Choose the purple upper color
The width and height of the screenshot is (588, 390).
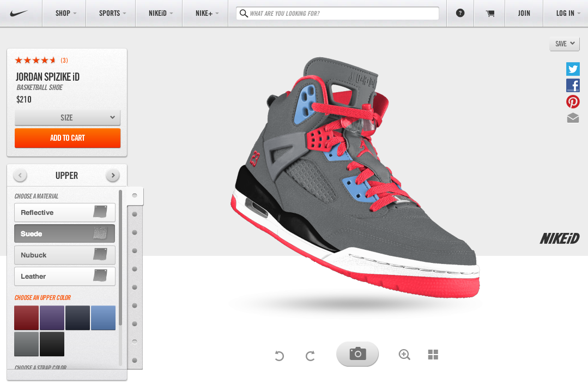[52, 317]
